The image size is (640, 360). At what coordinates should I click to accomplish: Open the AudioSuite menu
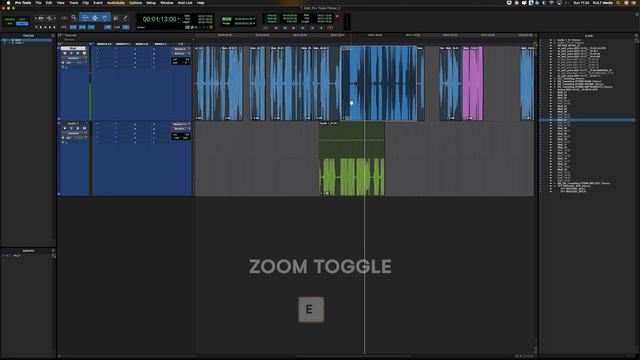point(116,2)
